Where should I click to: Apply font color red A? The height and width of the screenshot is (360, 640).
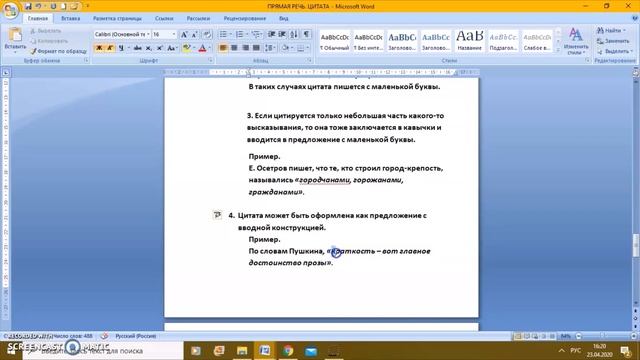pyautogui.click(x=202, y=48)
